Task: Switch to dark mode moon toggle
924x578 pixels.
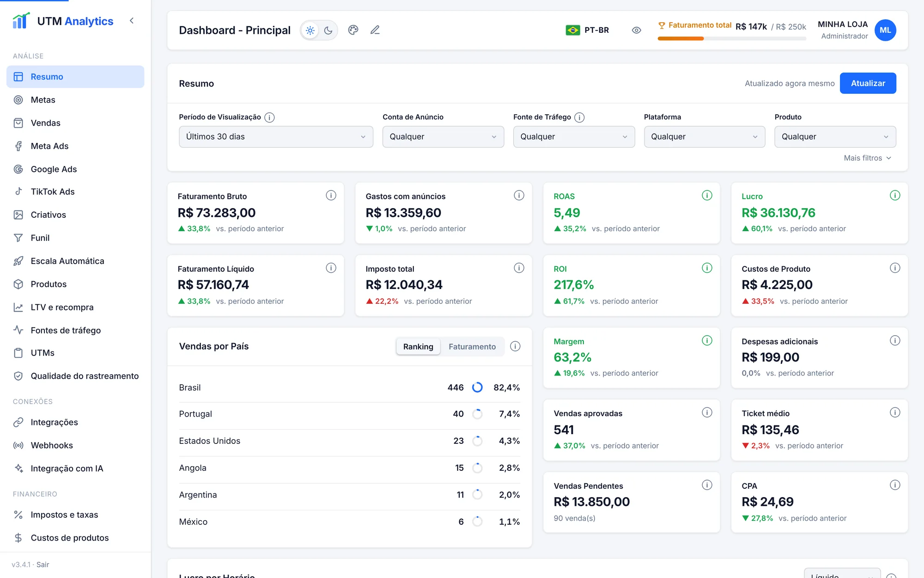Action: click(328, 31)
